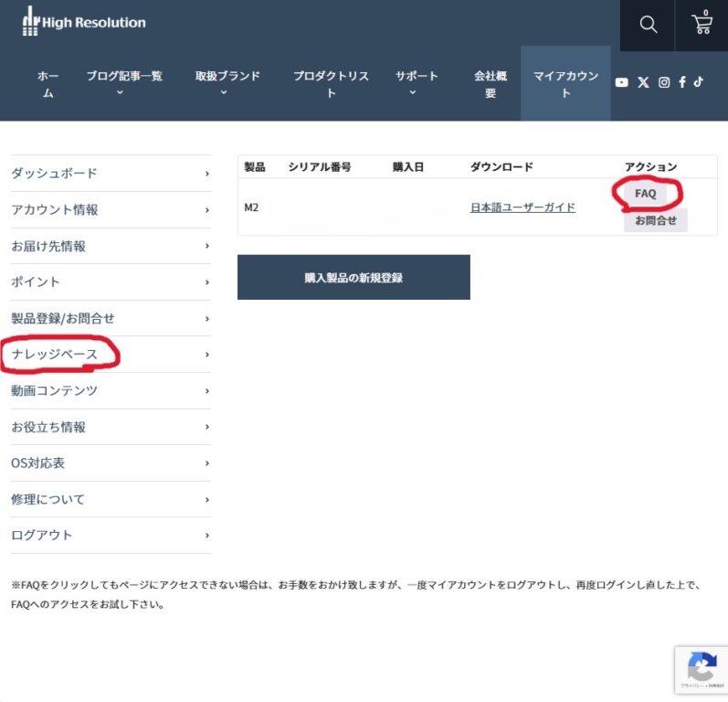Open the TikTok social icon
The image size is (728, 702).
(698, 81)
